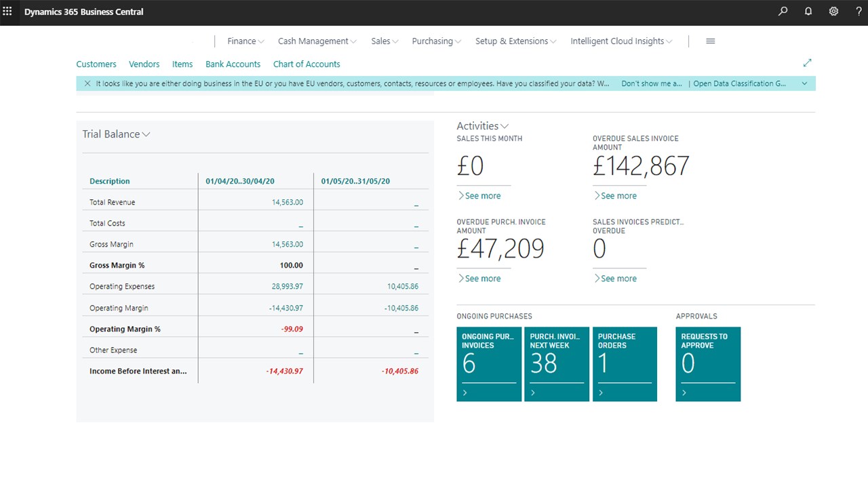The image size is (868, 488).
Task: Open the Ongoing Purchase Invoices tile
Action: pos(489,364)
